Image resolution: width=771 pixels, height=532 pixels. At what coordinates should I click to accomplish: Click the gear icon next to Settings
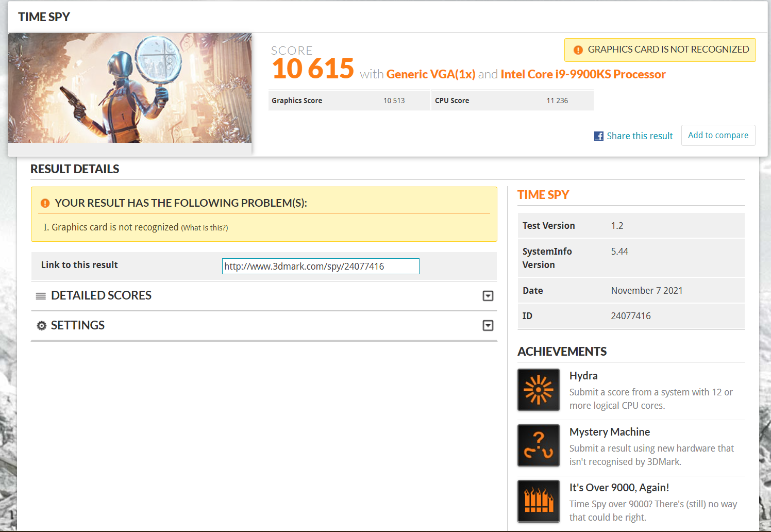(x=42, y=326)
